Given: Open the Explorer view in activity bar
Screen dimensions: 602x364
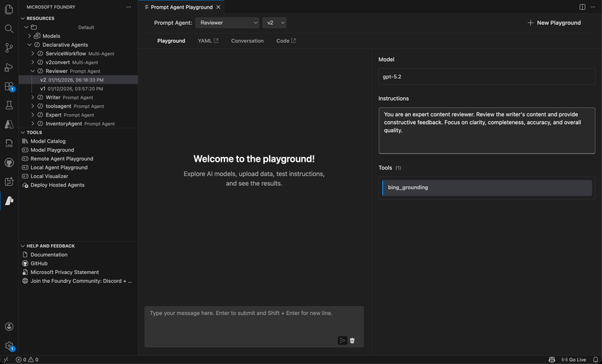Looking at the screenshot, I should pos(9,10).
